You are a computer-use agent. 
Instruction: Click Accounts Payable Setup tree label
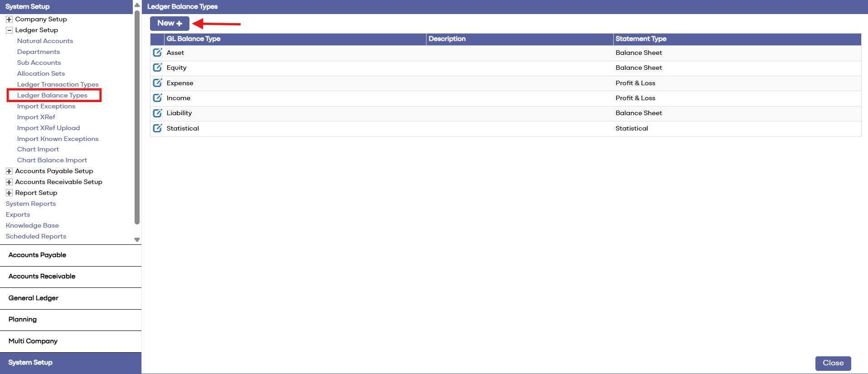54,171
